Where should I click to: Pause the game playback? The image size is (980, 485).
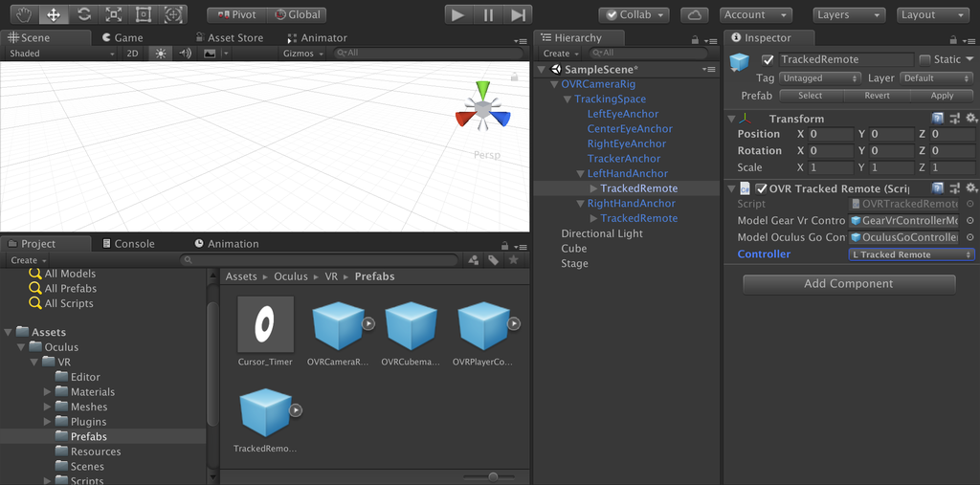[x=489, y=14]
